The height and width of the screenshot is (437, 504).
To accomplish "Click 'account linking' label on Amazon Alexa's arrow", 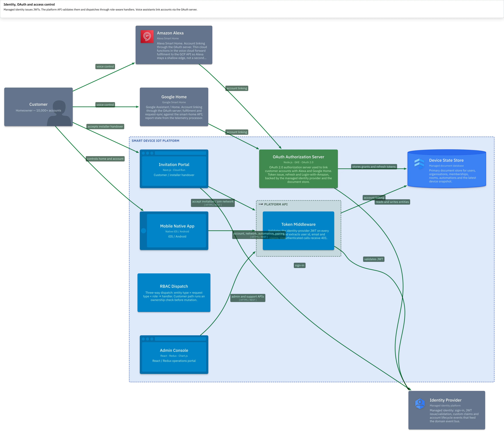I will point(237,88).
